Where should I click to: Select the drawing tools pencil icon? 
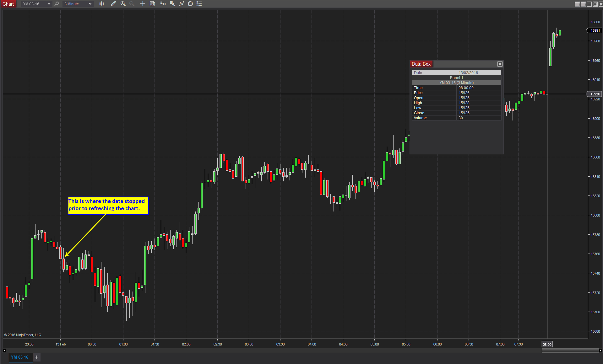pyautogui.click(x=113, y=4)
